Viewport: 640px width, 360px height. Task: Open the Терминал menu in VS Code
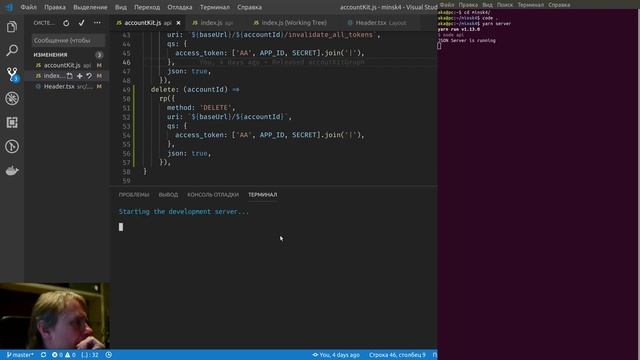pyautogui.click(x=215, y=7)
